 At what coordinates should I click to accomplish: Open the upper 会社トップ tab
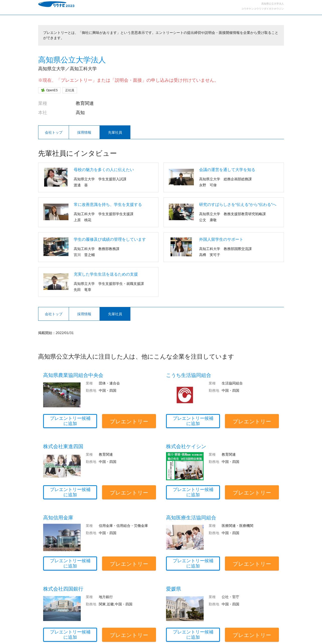pyautogui.click(x=54, y=132)
